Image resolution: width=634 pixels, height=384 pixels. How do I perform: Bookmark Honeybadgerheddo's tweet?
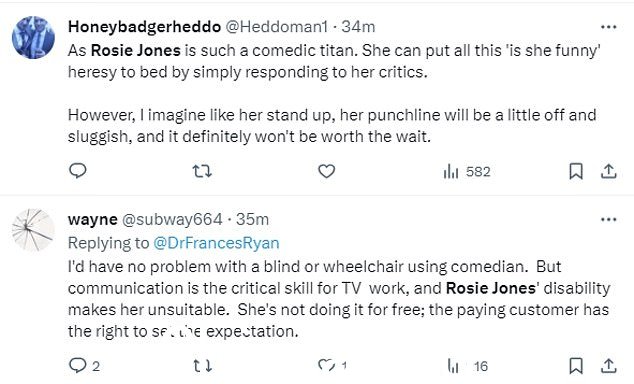coord(576,171)
